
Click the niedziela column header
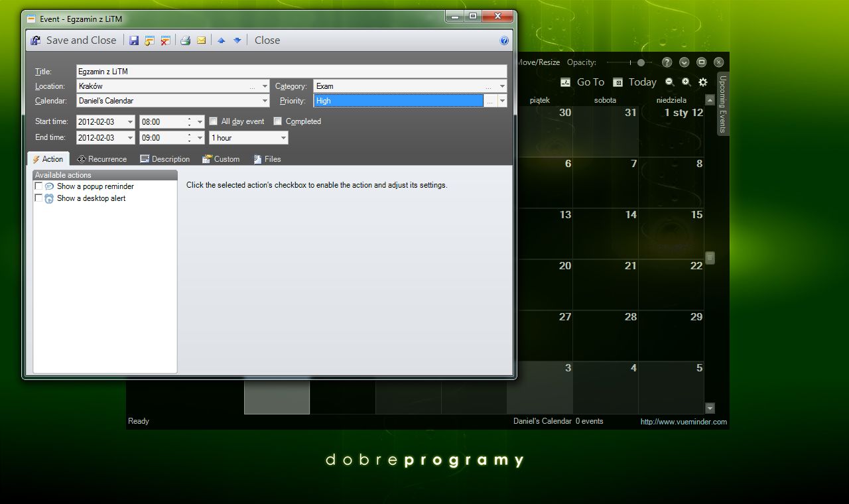tap(671, 100)
